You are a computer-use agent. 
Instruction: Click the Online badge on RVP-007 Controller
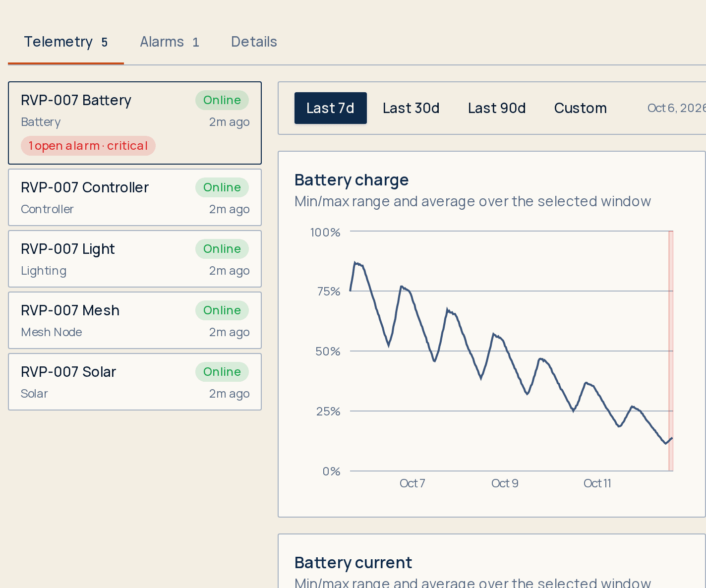click(x=222, y=187)
